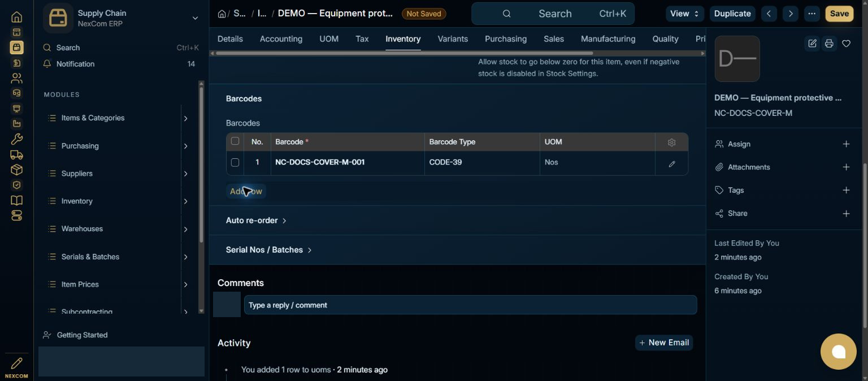Viewport: 868px width, 381px height.
Task: Share the document with the Share plus
Action: point(846,214)
